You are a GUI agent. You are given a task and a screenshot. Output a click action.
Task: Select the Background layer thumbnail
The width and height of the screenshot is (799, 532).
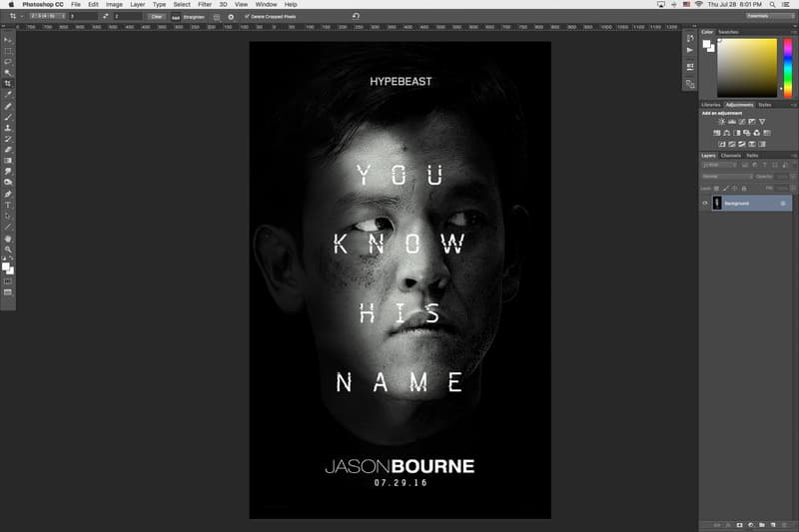point(717,204)
